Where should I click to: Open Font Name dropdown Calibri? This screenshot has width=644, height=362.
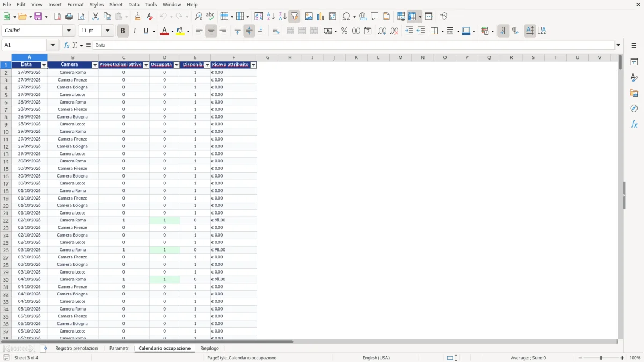point(69,31)
